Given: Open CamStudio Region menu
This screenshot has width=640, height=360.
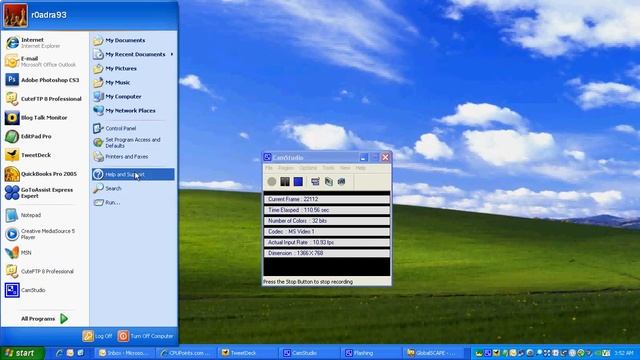Looking at the screenshot, I should [x=286, y=168].
